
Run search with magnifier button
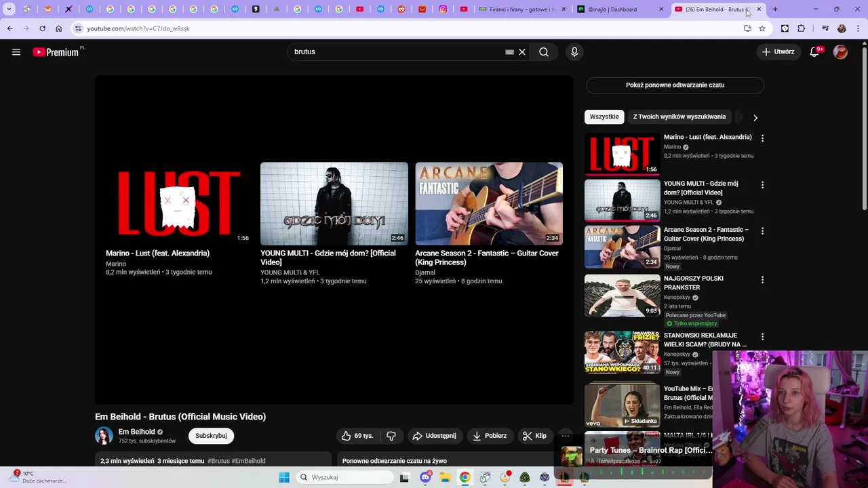544,52
